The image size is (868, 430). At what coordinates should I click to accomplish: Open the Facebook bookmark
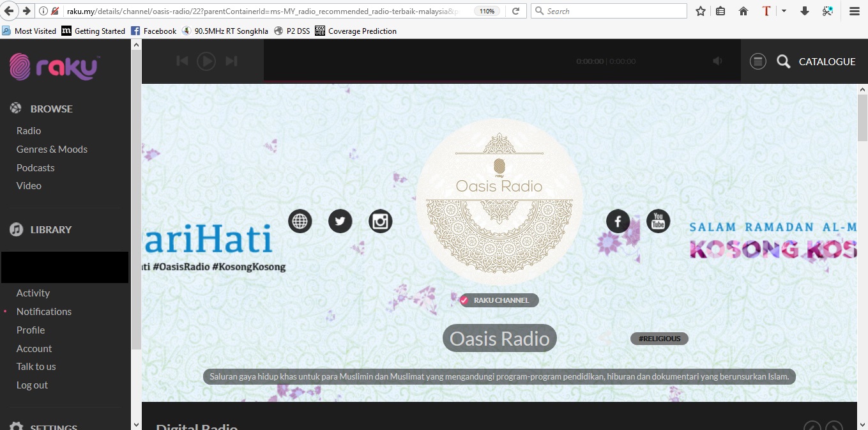click(x=153, y=31)
